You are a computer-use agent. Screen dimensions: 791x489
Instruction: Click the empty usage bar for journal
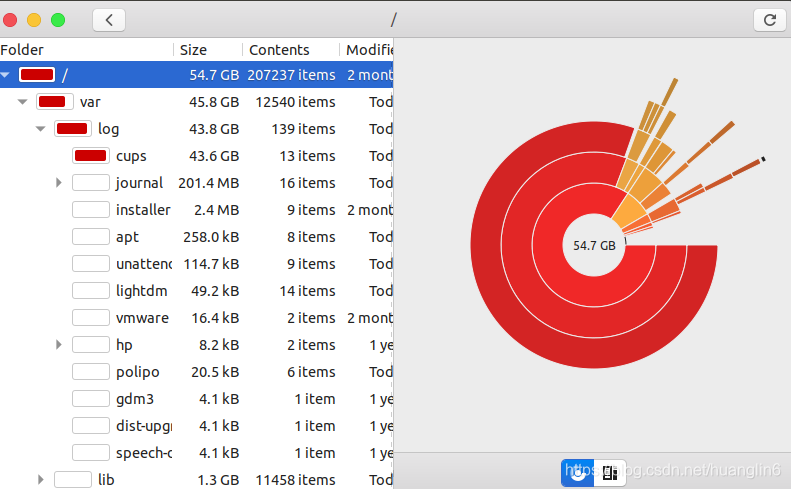click(x=91, y=183)
